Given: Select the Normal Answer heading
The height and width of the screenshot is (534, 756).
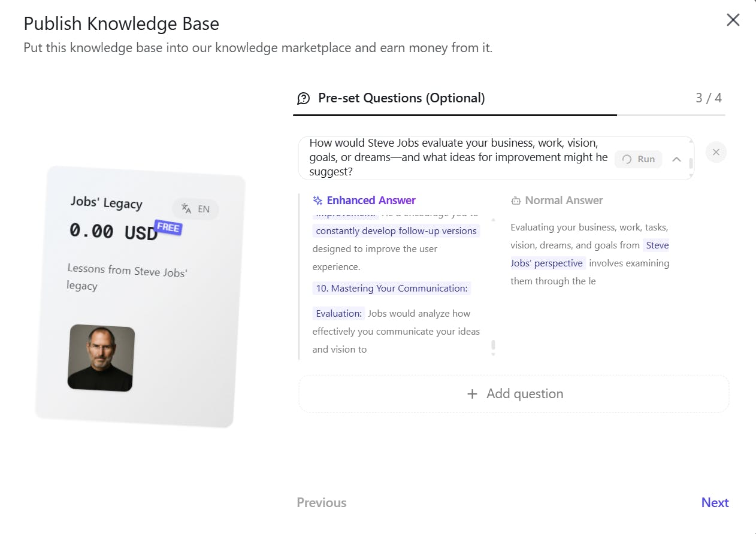Looking at the screenshot, I should pos(564,201).
